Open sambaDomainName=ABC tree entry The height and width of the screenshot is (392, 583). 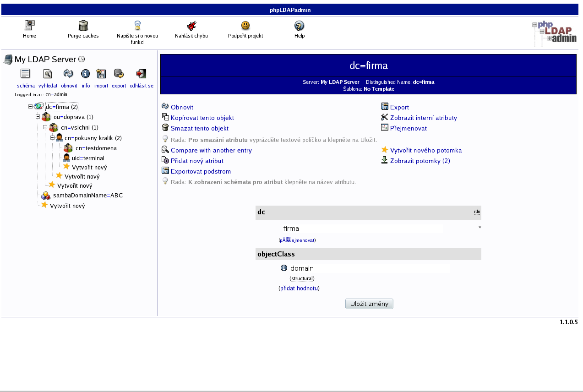(88, 195)
